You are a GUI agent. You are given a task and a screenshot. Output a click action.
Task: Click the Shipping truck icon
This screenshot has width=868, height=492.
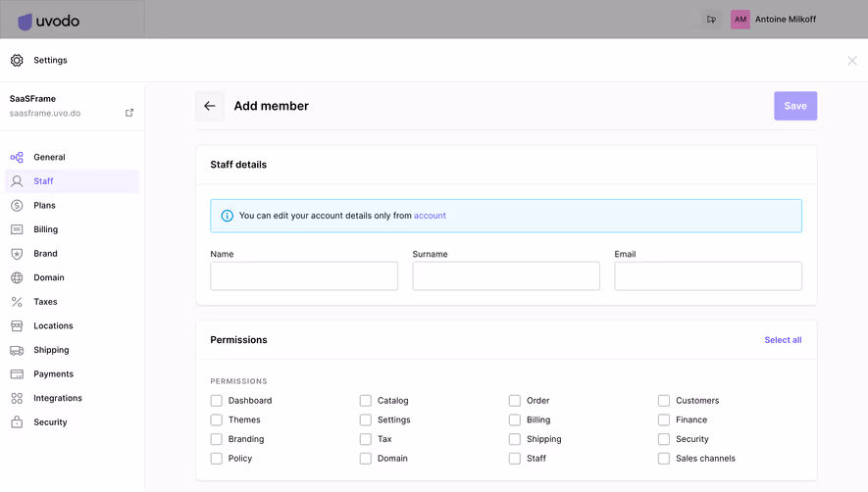tap(17, 350)
